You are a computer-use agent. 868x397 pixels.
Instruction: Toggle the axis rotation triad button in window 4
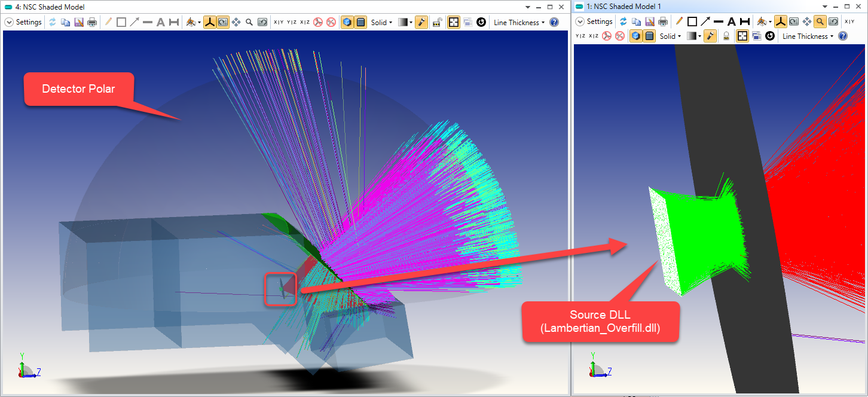(209, 22)
